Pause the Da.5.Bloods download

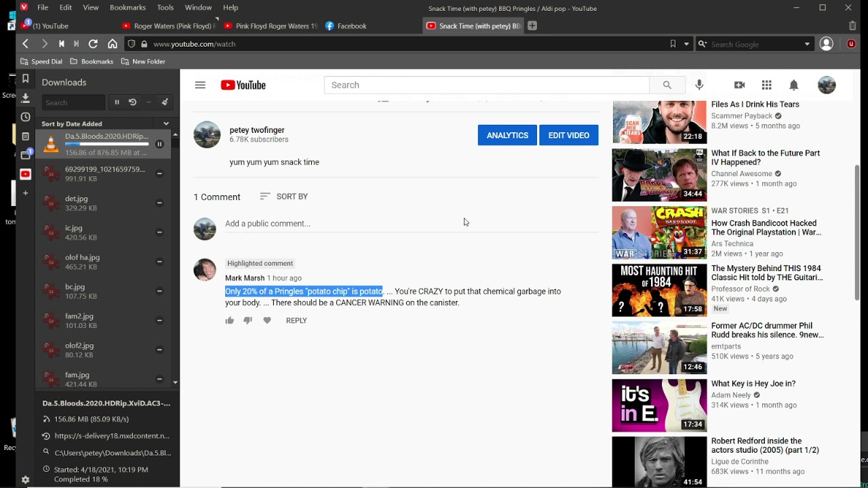(159, 144)
